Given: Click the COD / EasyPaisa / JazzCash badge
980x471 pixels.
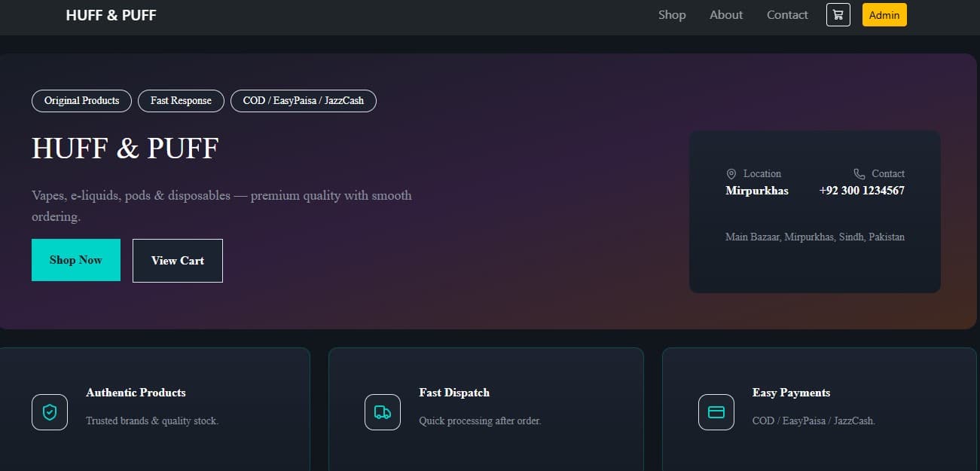Looking at the screenshot, I should (304, 101).
